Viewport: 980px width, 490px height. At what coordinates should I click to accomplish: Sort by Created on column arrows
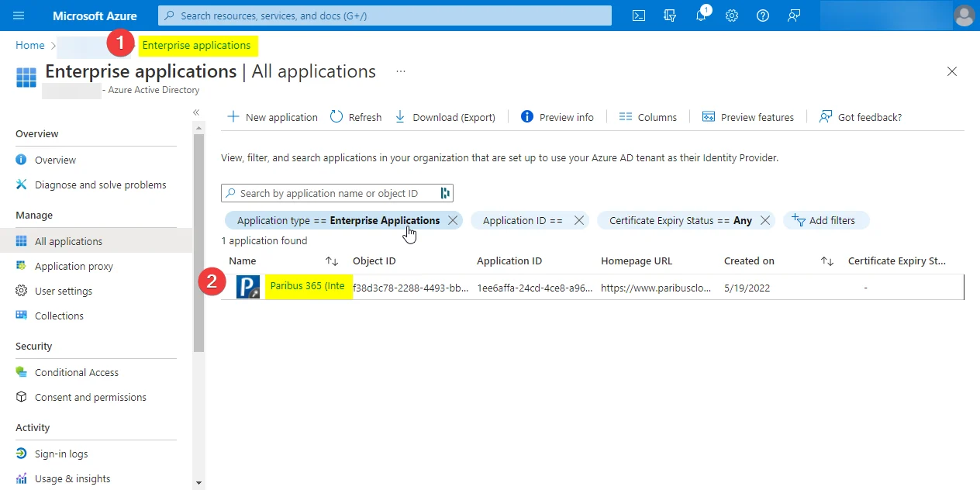tap(827, 261)
